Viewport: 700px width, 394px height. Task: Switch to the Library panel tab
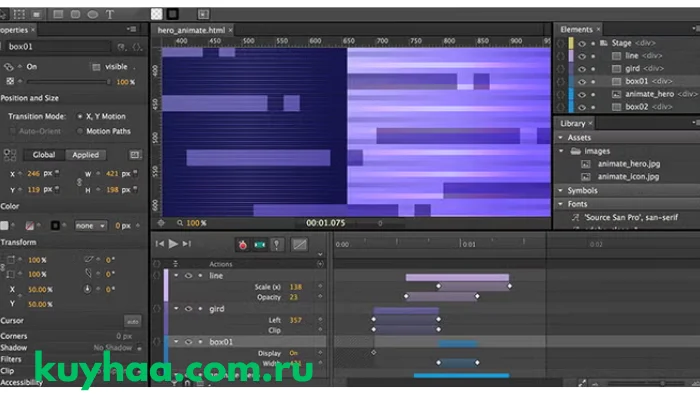[x=573, y=124]
